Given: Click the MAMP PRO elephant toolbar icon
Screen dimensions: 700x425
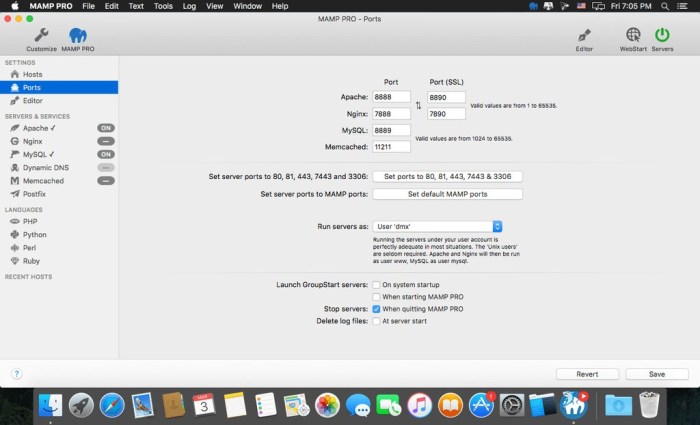Looking at the screenshot, I should [x=77, y=36].
